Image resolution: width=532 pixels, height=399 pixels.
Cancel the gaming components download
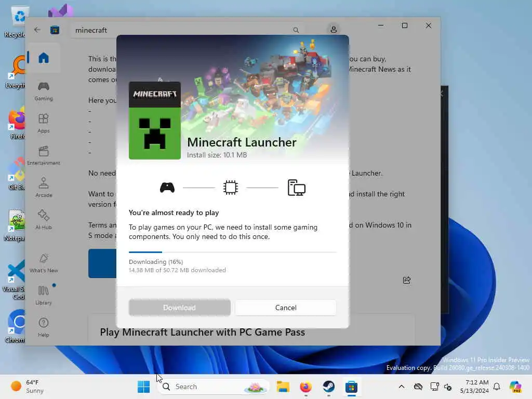[x=286, y=308]
